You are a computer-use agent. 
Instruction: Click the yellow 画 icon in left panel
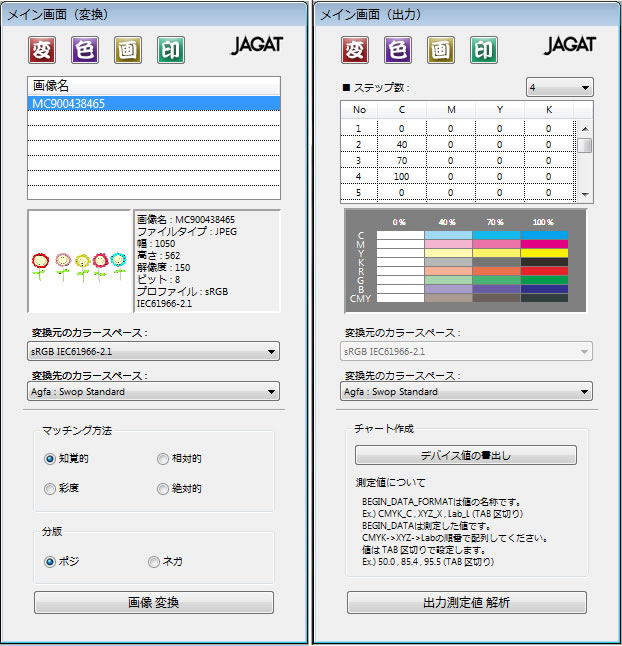point(128,49)
